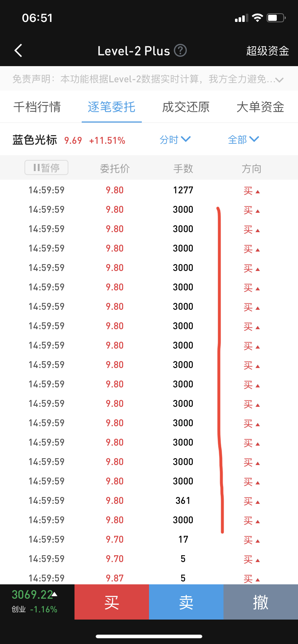Select the order row with 17 lots
Viewport: 298px width, 644px height.
(149, 539)
